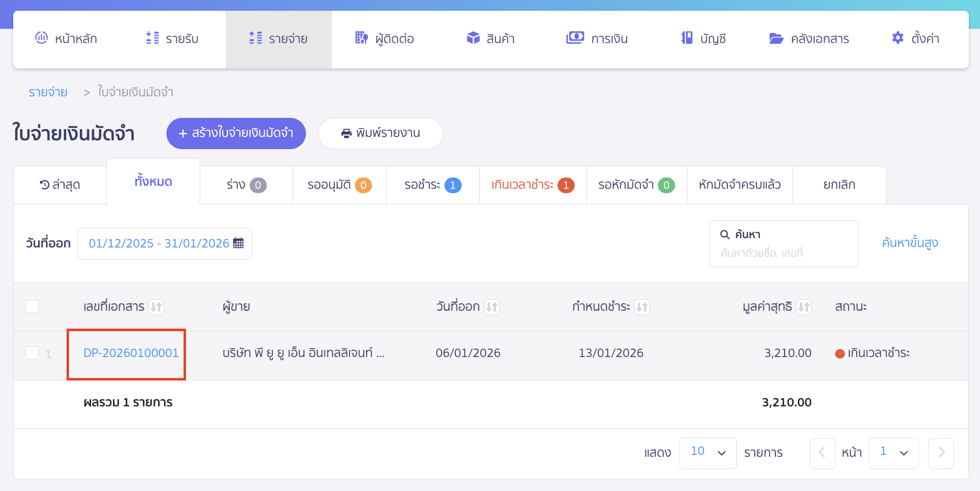Select the บัญชี accounting ledger icon

[687, 38]
